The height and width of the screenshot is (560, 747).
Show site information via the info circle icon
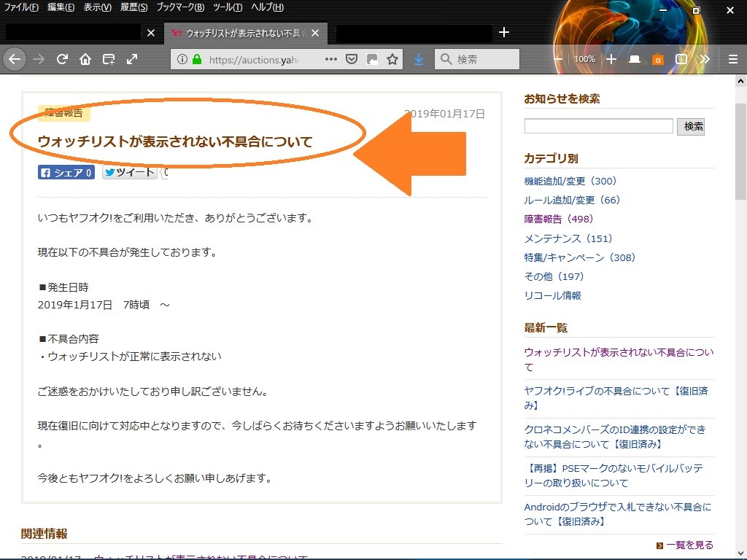tap(182, 59)
